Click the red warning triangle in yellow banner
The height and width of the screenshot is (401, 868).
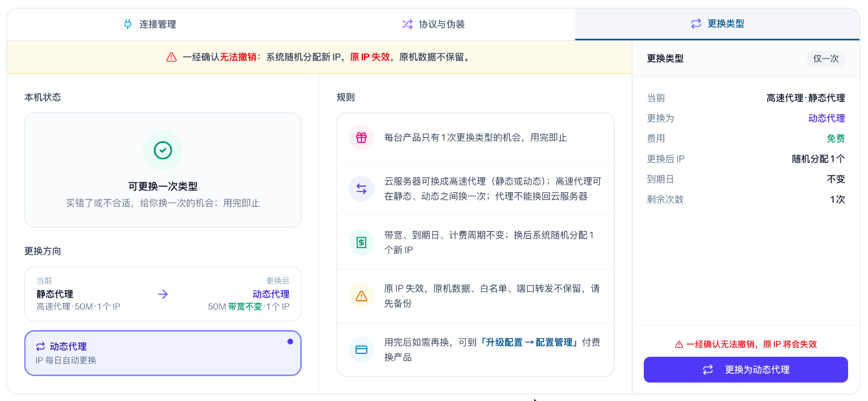pos(172,57)
